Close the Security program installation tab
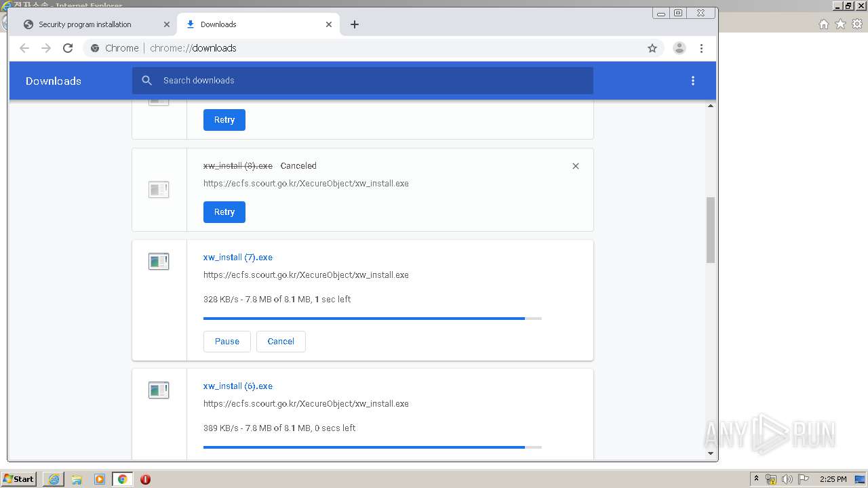Viewport: 868px width, 488px height. point(167,24)
